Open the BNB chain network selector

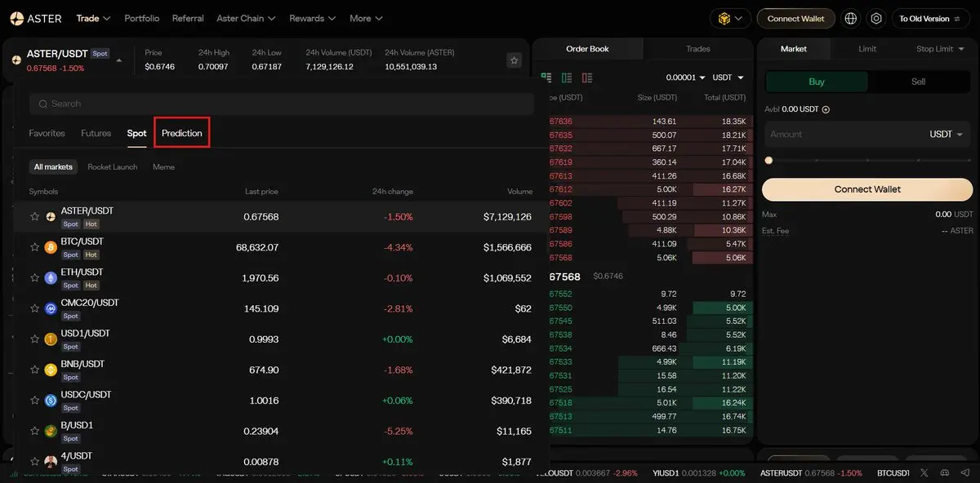click(x=730, y=18)
